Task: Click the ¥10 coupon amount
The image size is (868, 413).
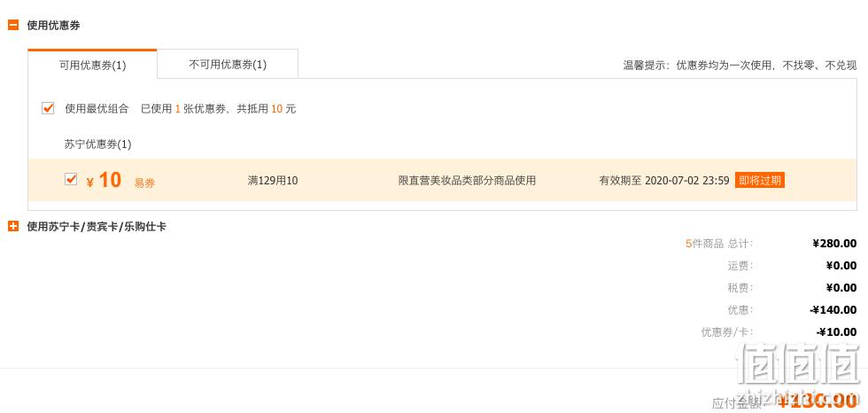Action: [105, 180]
